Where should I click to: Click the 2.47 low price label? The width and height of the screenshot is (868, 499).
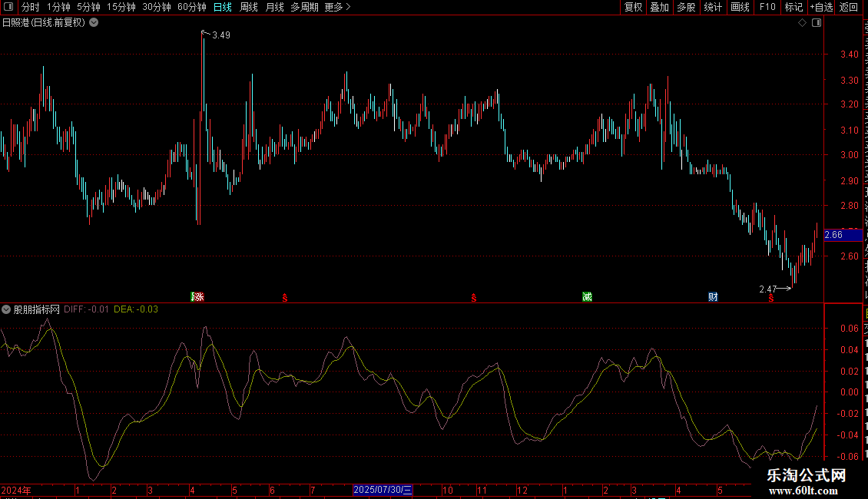[768, 289]
